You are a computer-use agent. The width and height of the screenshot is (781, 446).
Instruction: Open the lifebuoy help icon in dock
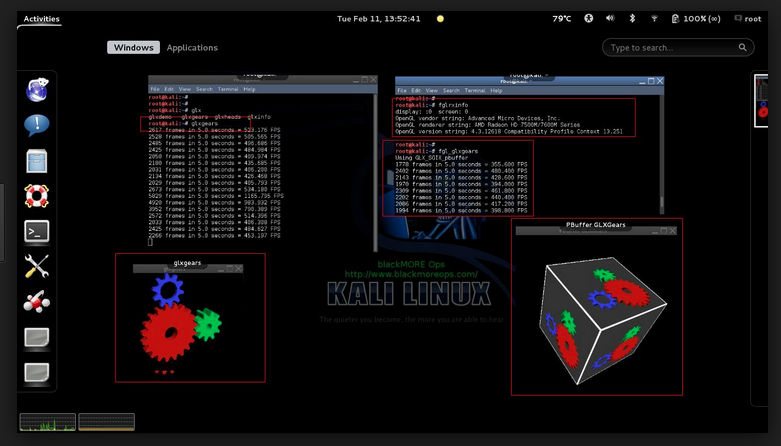tap(37, 195)
